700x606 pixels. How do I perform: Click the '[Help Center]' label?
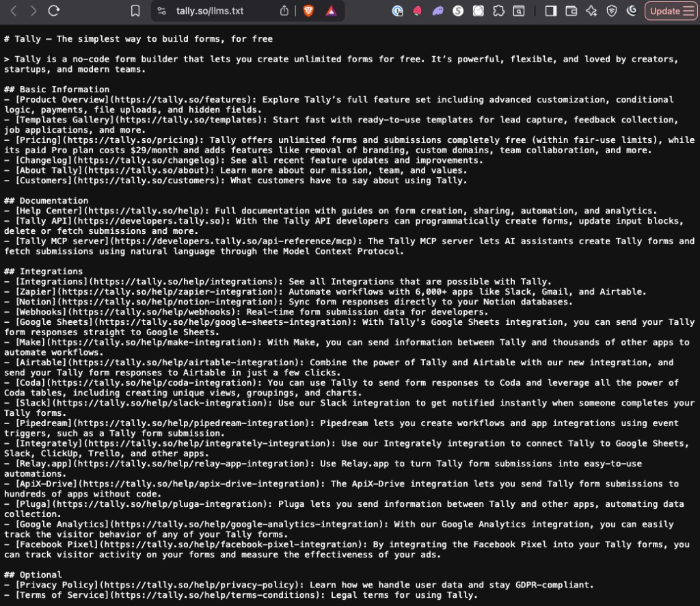click(49, 211)
